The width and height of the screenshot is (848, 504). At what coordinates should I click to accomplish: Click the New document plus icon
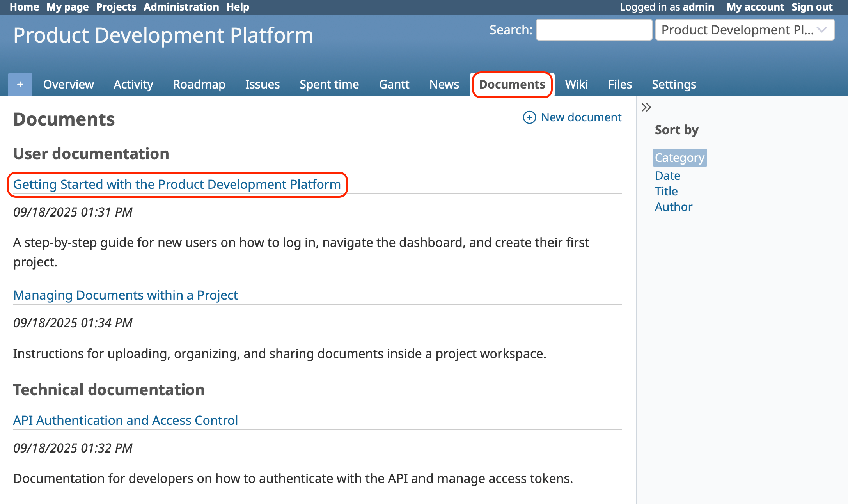click(529, 117)
